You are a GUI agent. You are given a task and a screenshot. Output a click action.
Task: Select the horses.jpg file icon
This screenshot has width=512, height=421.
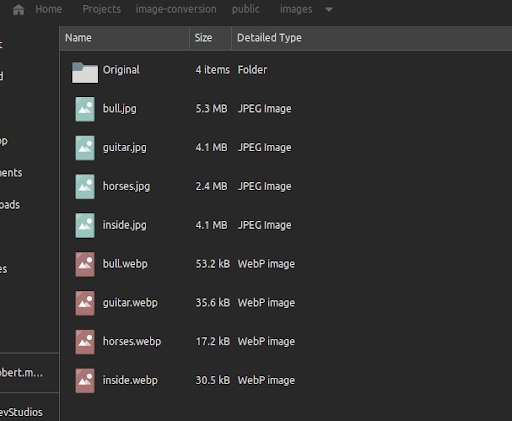tap(85, 187)
